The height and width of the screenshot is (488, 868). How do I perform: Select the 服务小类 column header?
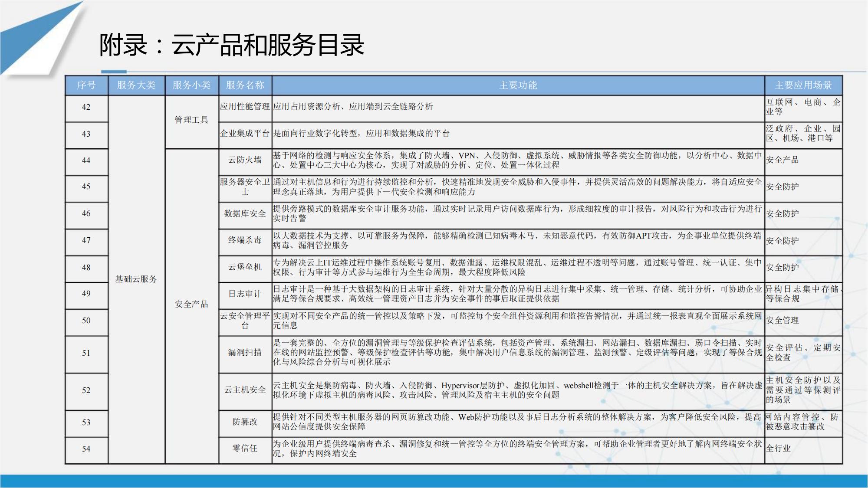191,85
